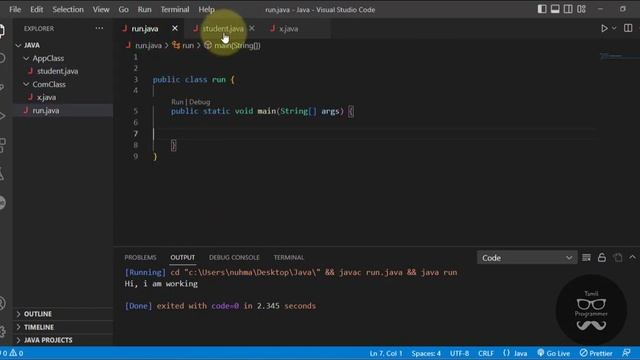This screenshot has height=360, width=640.
Task: Expand the TIMELINE section
Action: point(38,327)
